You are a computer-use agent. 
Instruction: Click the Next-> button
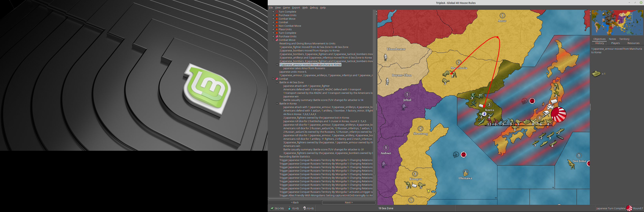(x=349, y=203)
